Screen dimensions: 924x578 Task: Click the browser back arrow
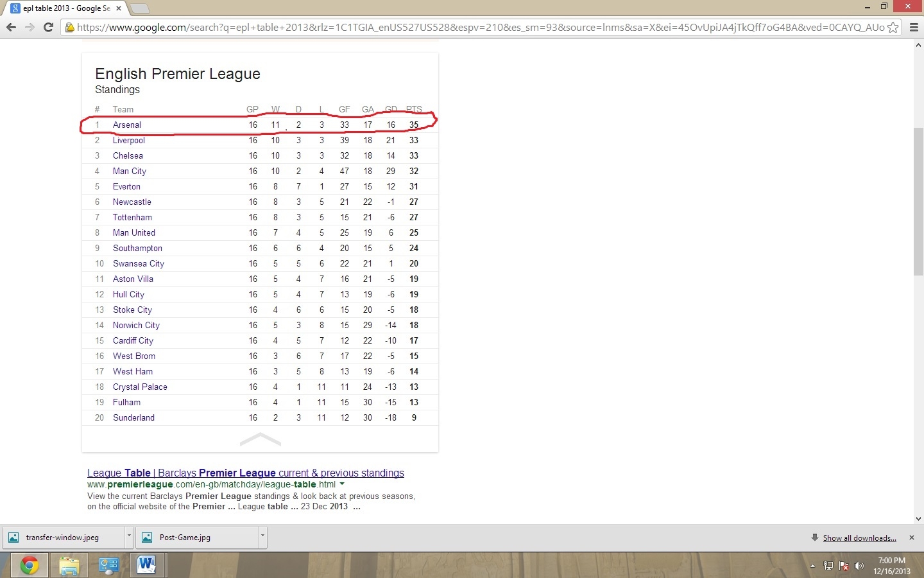(x=11, y=27)
